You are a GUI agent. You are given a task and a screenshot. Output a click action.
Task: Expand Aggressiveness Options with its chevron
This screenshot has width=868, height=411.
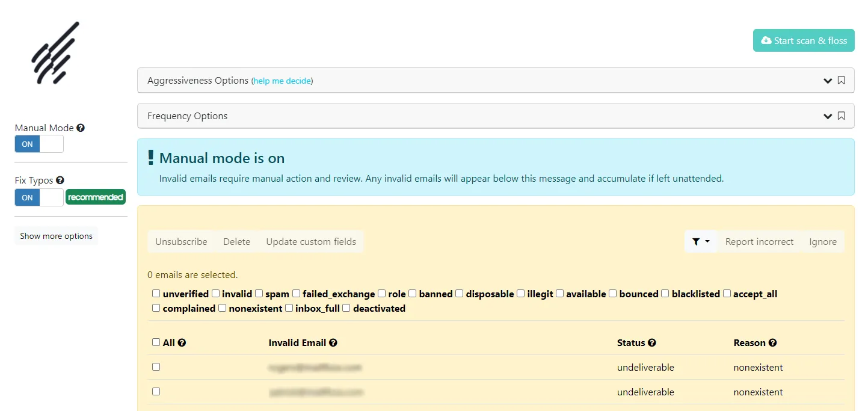pos(828,81)
